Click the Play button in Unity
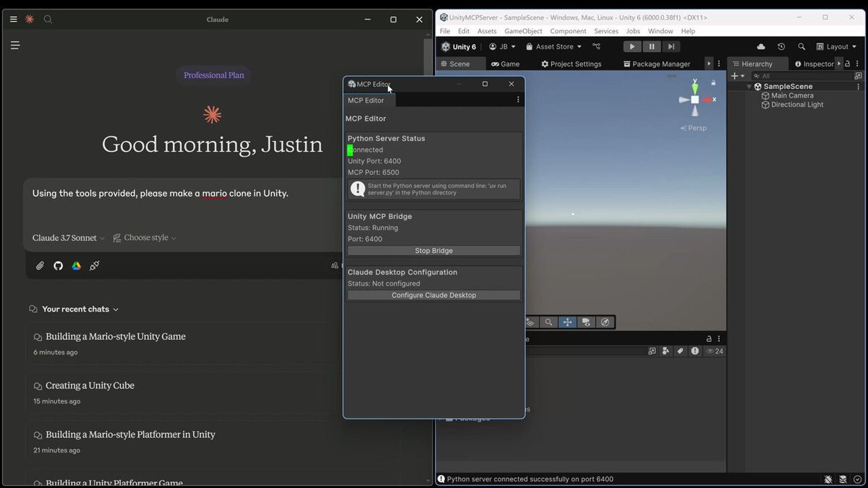This screenshot has height=488, width=868. (x=632, y=47)
